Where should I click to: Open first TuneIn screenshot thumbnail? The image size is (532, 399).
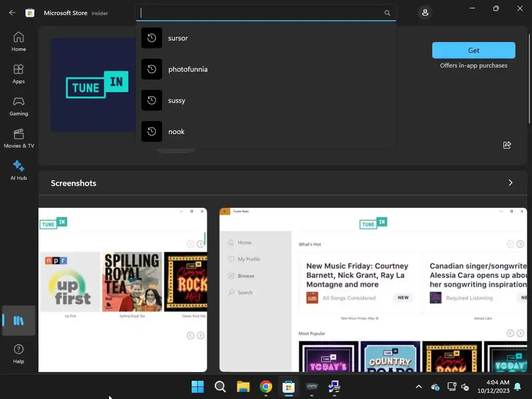click(123, 289)
